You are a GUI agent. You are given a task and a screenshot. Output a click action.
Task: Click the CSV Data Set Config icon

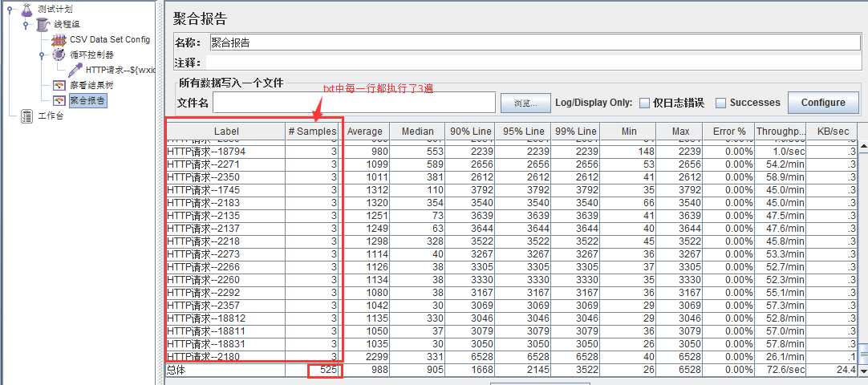(x=59, y=40)
